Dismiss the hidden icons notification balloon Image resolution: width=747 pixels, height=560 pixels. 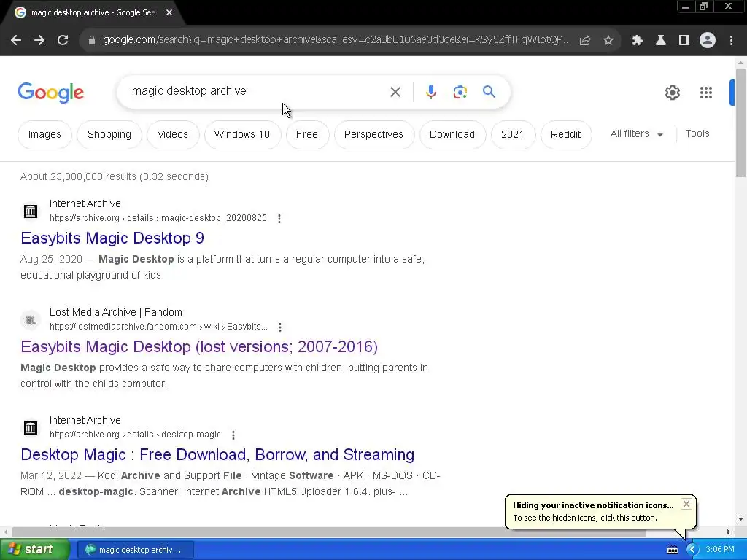(686, 504)
